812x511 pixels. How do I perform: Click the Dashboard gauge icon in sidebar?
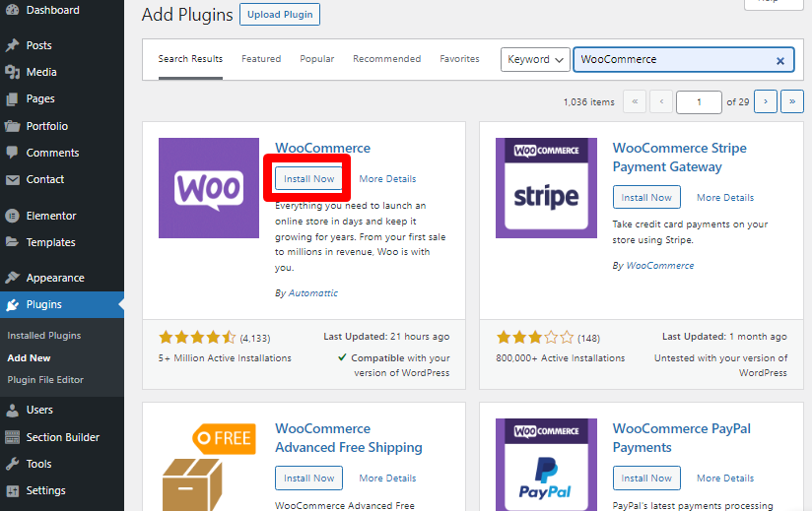(x=12, y=10)
